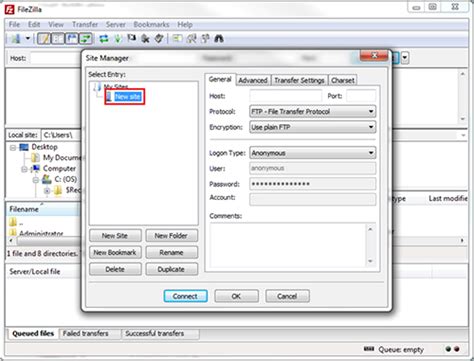Click the Cancel current operation icon
Image resolution: width=474 pixels, height=361 pixels.
click(132, 39)
